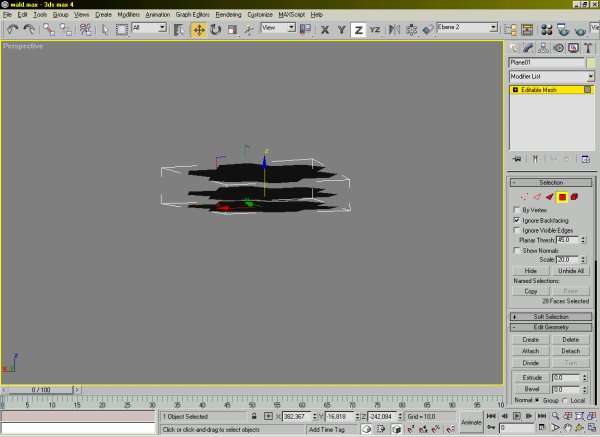Open the Array tool

(x=411, y=29)
